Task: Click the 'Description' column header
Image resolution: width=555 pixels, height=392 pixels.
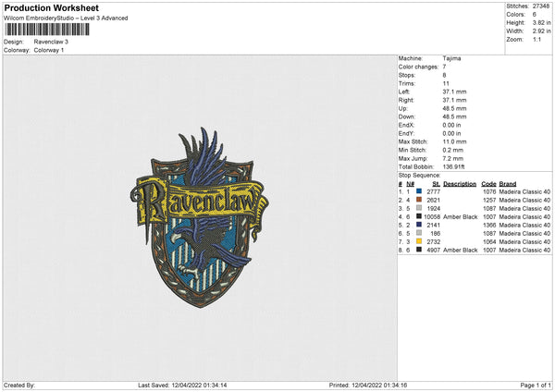Action: click(x=460, y=184)
